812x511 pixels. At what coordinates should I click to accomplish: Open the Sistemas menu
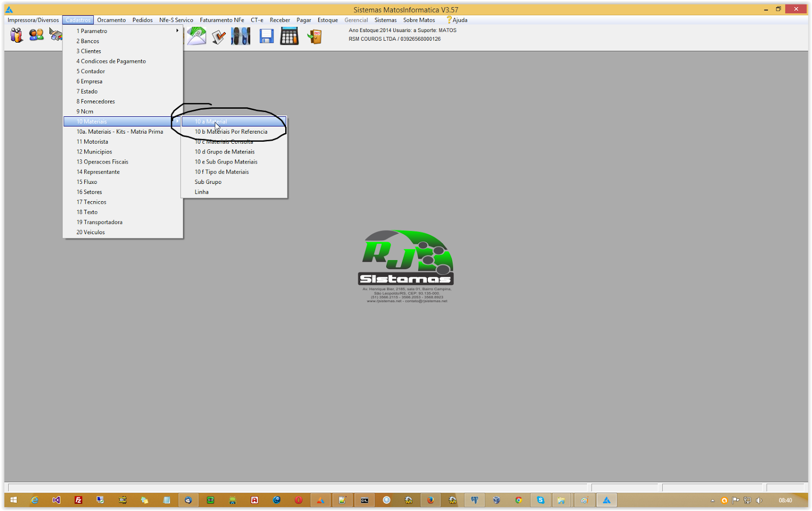[x=386, y=20]
